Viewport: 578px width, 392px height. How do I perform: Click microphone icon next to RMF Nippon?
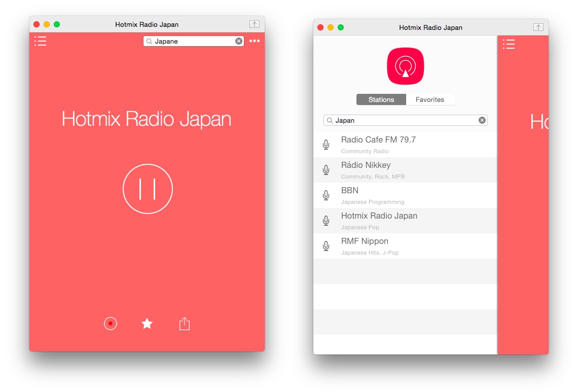(326, 246)
